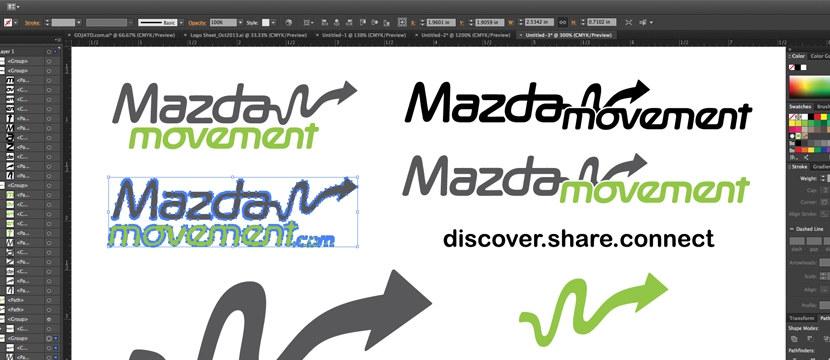The width and height of the screenshot is (830, 360).
Task: Click the stroke weight stepper arrows
Action: point(47,23)
